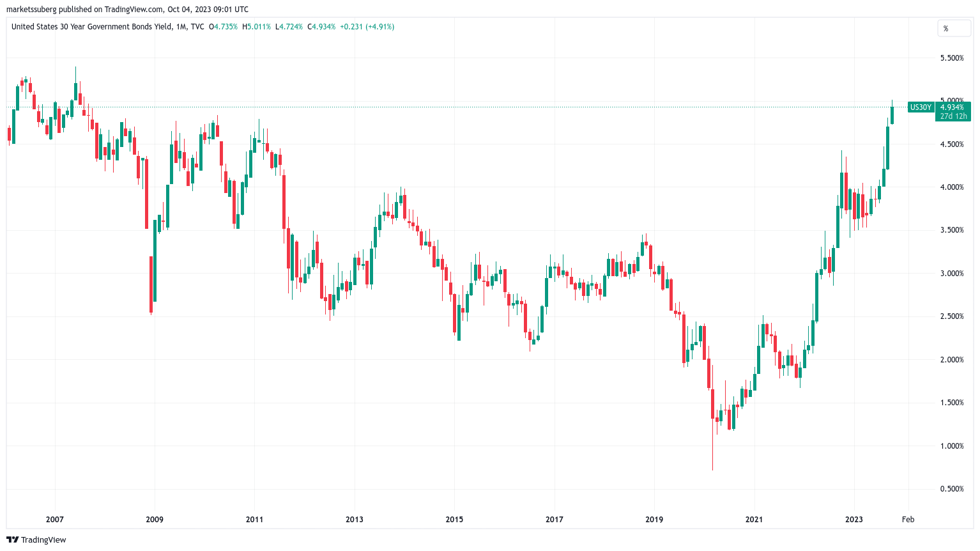Click the TradingView logo icon
Viewport: 980px width, 551px height.
[x=13, y=539]
